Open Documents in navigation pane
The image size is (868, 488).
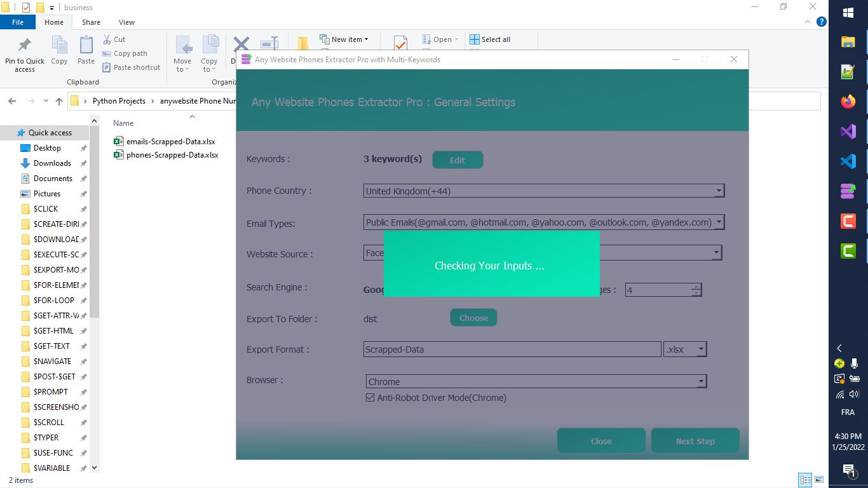coord(53,179)
